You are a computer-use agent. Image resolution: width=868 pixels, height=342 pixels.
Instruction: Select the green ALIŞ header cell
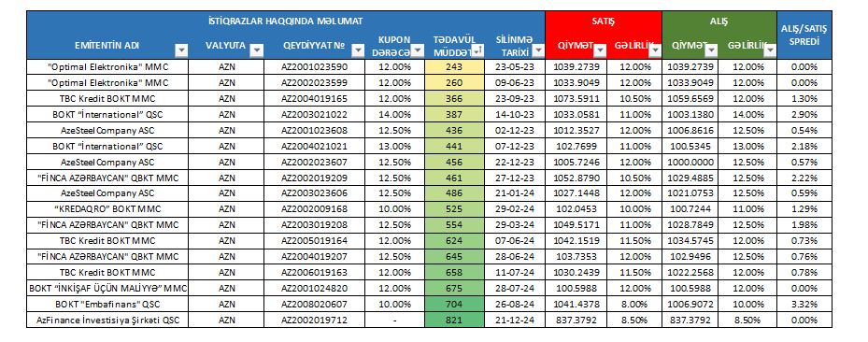(719, 21)
